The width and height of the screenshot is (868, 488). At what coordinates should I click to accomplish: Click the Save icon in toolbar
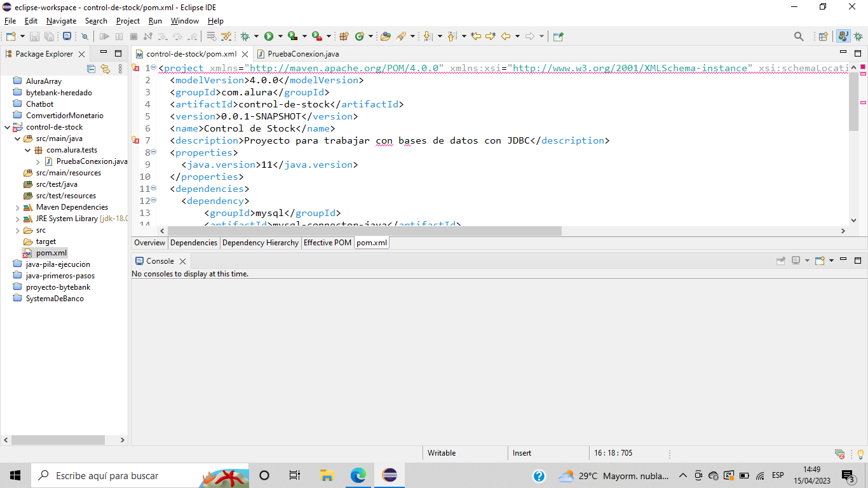pyautogui.click(x=34, y=37)
